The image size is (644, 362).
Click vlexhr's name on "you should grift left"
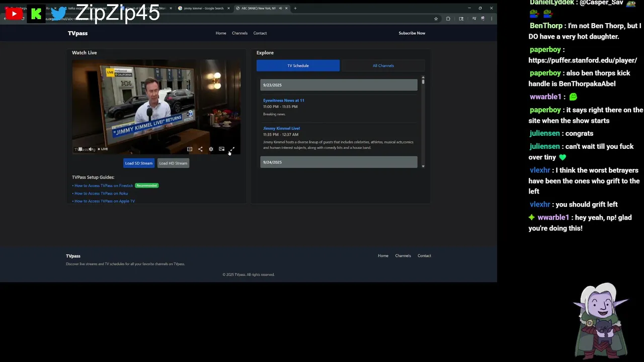point(540,205)
